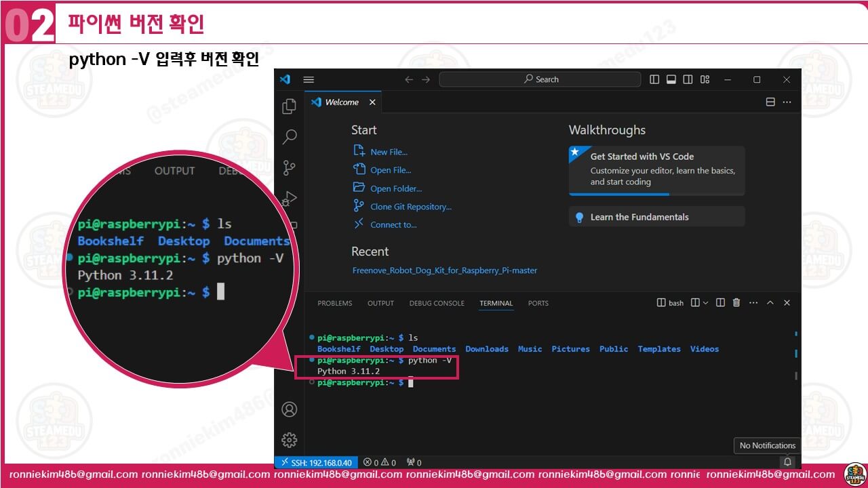The image size is (868, 488).
Task: Click 'Bookshelf' in the terminal output
Action: pyautogui.click(x=339, y=349)
